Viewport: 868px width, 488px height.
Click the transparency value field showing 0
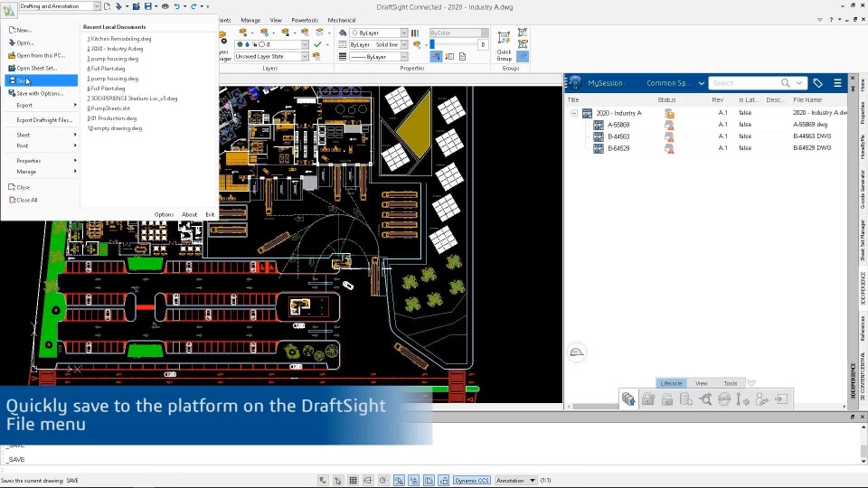click(483, 44)
